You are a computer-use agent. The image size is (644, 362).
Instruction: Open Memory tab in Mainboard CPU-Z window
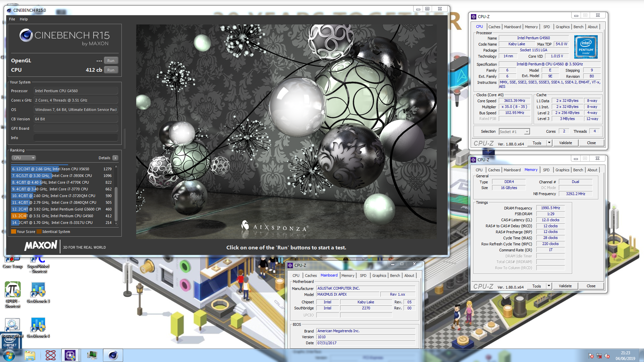(x=348, y=276)
